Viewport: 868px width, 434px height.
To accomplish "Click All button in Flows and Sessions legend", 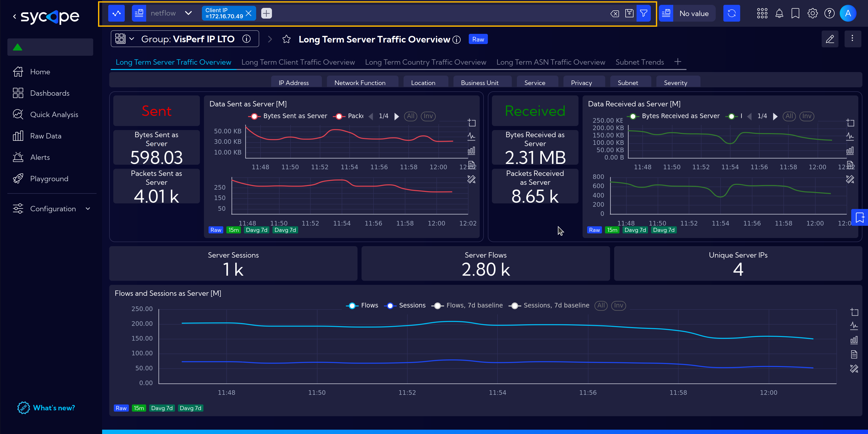I will (601, 305).
